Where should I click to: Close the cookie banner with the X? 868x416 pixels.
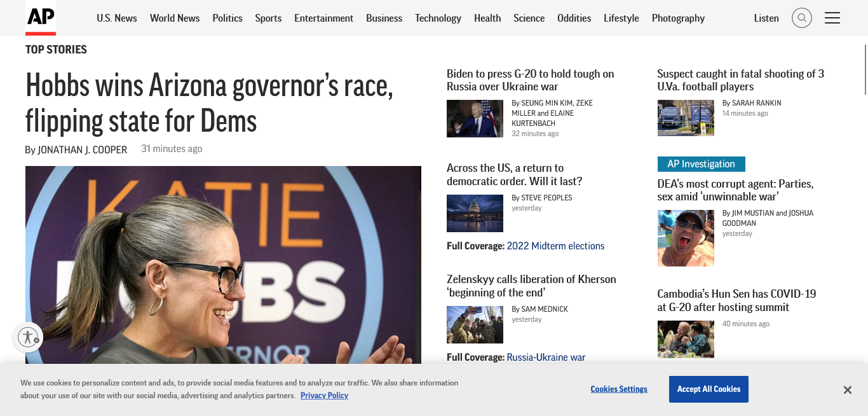pos(847,390)
